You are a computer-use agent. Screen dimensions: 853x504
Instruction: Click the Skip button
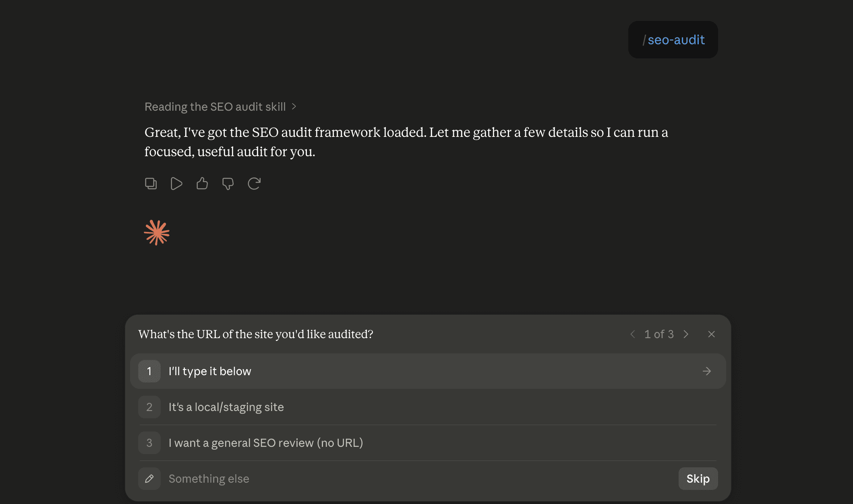tap(698, 479)
